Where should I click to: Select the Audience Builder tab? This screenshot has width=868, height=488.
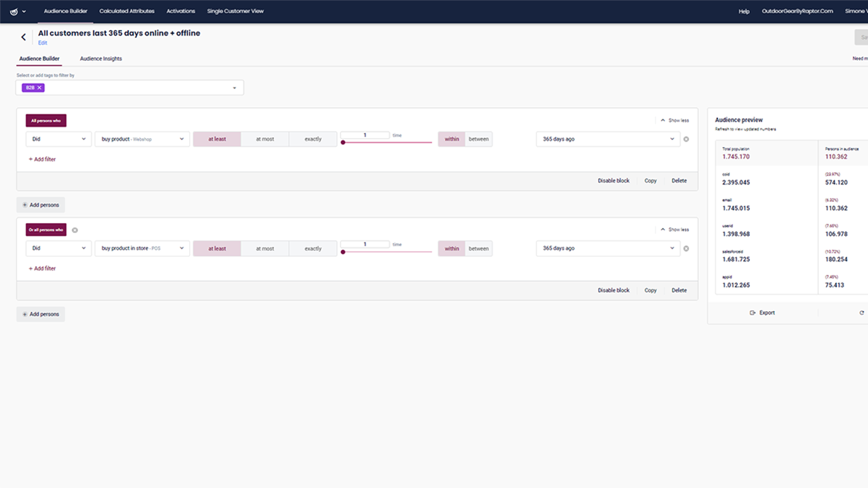pos(39,59)
